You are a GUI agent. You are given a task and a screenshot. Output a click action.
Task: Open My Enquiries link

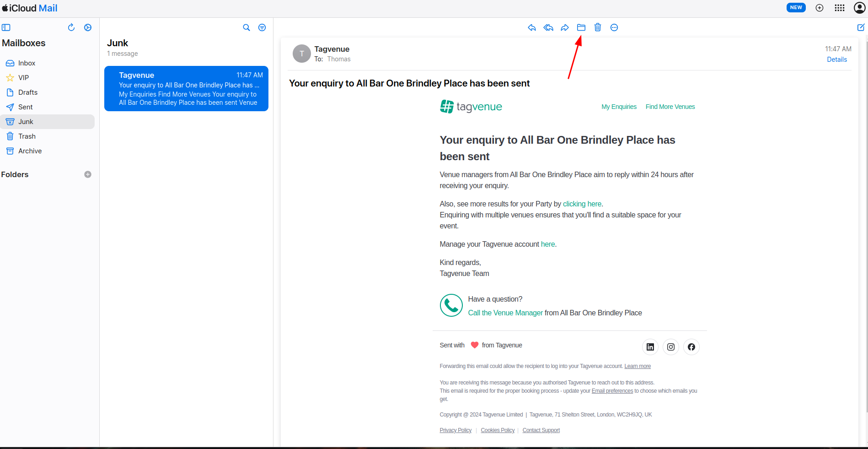pyautogui.click(x=619, y=107)
